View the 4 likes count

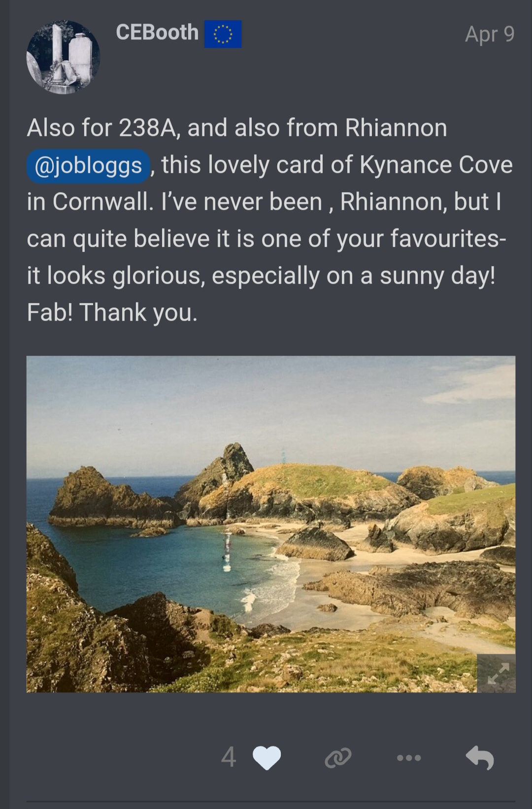(x=228, y=757)
